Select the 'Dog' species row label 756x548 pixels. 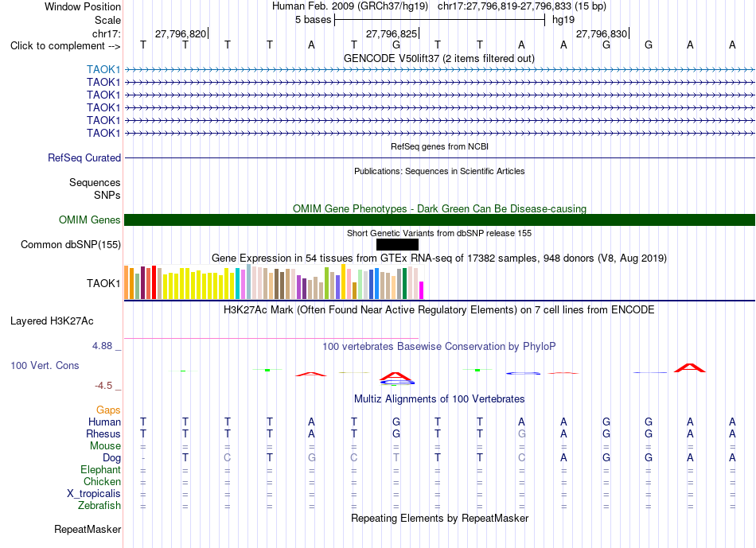[x=111, y=457]
